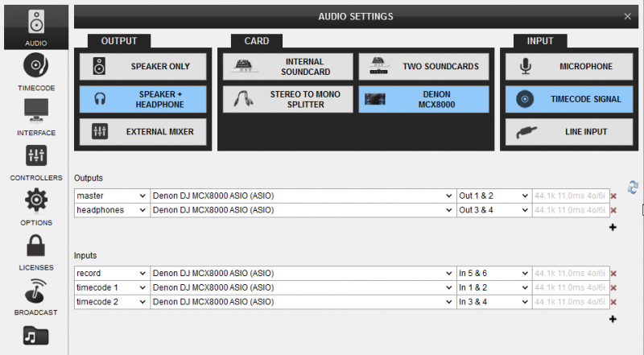This screenshot has height=355, width=644.
Task: Open the Timecode settings tab
Action: (x=36, y=72)
